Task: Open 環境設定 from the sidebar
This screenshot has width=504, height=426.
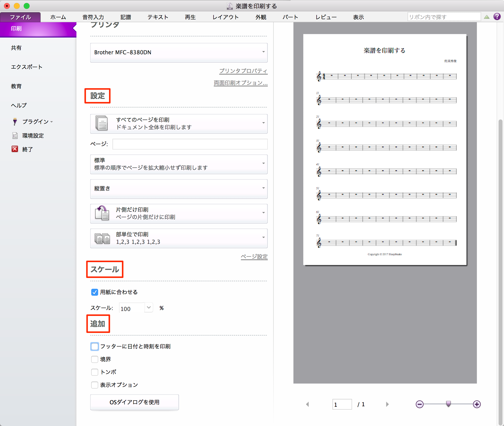Action: 33,136
